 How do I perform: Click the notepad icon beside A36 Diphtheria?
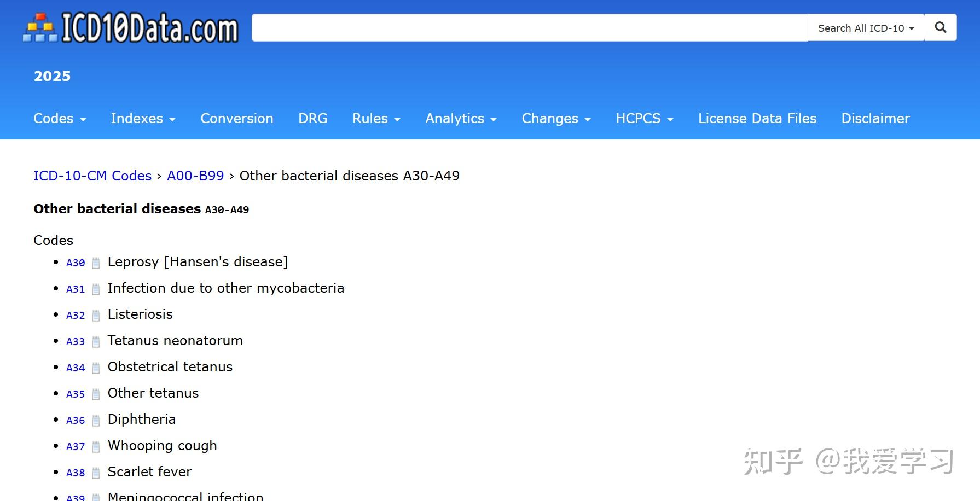click(96, 421)
